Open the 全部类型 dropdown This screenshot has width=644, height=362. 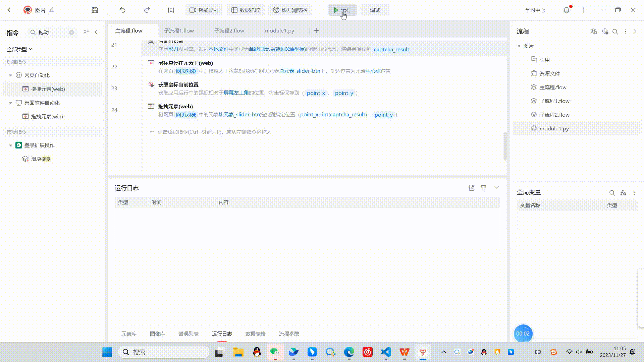click(19, 49)
